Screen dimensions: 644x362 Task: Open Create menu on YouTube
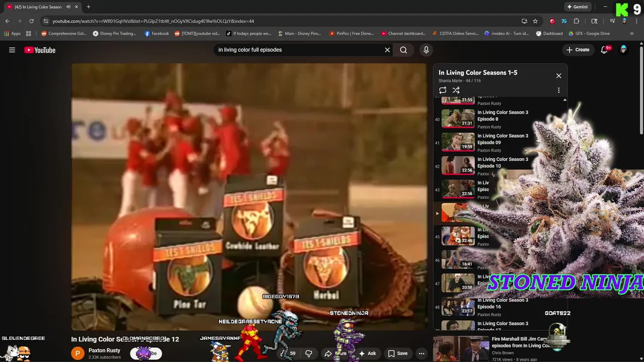(x=578, y=50)
